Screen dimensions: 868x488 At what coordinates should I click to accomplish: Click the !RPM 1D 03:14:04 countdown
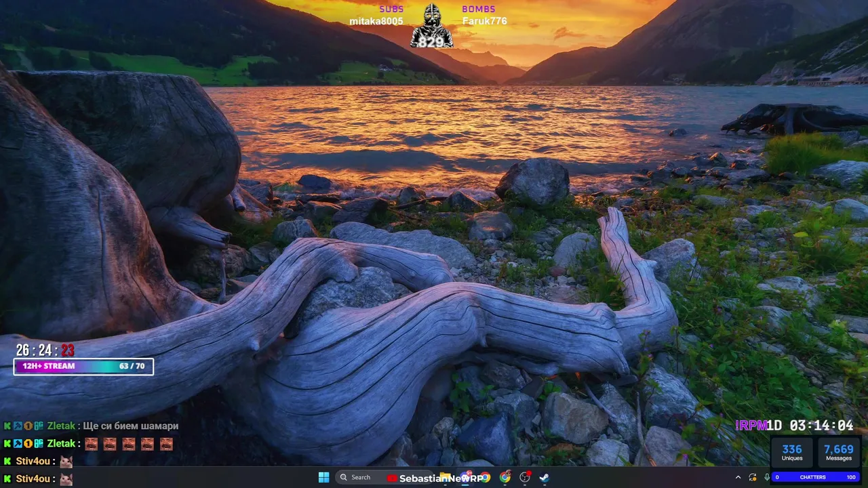point(794,426)
